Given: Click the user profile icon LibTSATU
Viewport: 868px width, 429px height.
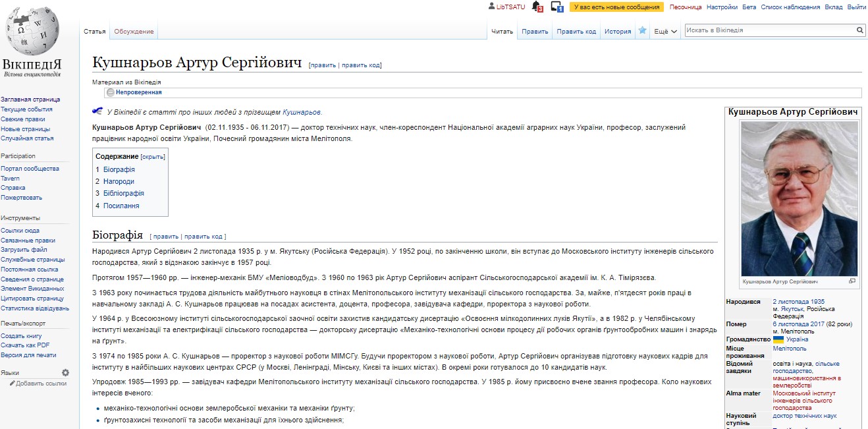Looking at the screenshot, I should 491,7.
